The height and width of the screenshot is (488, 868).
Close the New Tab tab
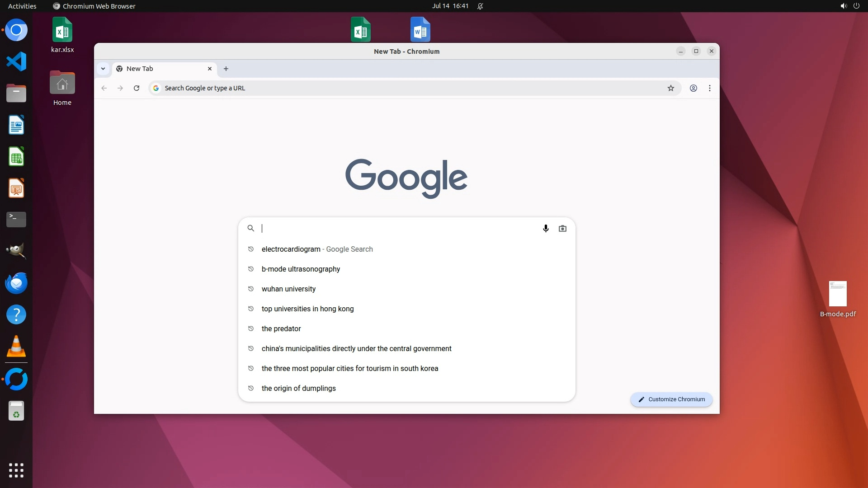pyautogui.click(x=210, y=69)
